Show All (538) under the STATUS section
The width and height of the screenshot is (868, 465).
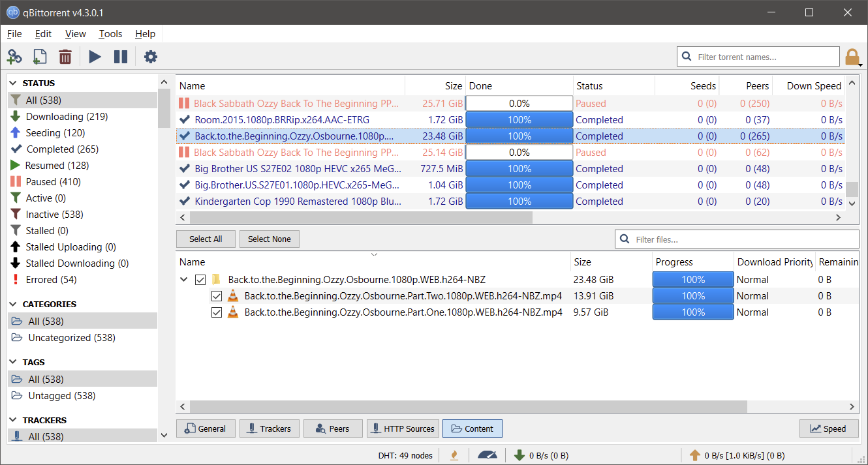coord(82,100)
